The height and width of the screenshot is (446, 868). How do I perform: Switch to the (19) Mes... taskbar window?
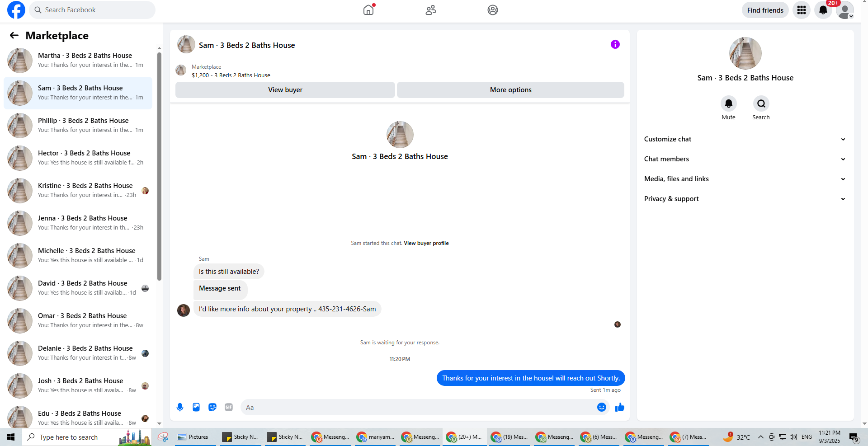pos(509,437)
